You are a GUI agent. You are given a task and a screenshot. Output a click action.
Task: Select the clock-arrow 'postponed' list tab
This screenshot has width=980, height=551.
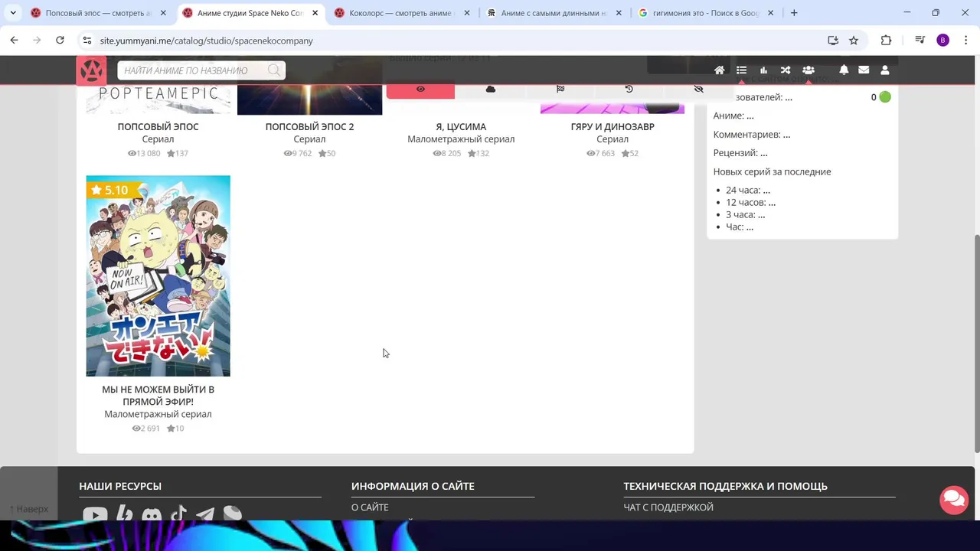(x=629, y=89)
